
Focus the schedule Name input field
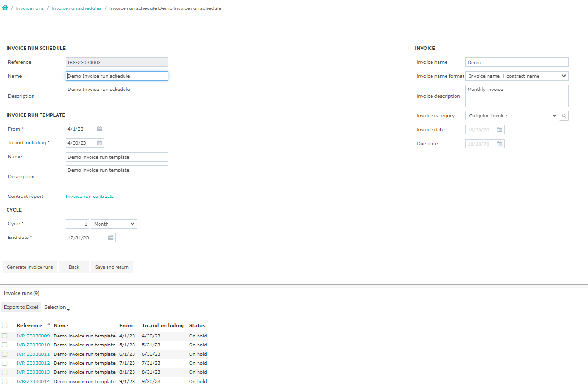pyautogui.click(x=117, y=76)
